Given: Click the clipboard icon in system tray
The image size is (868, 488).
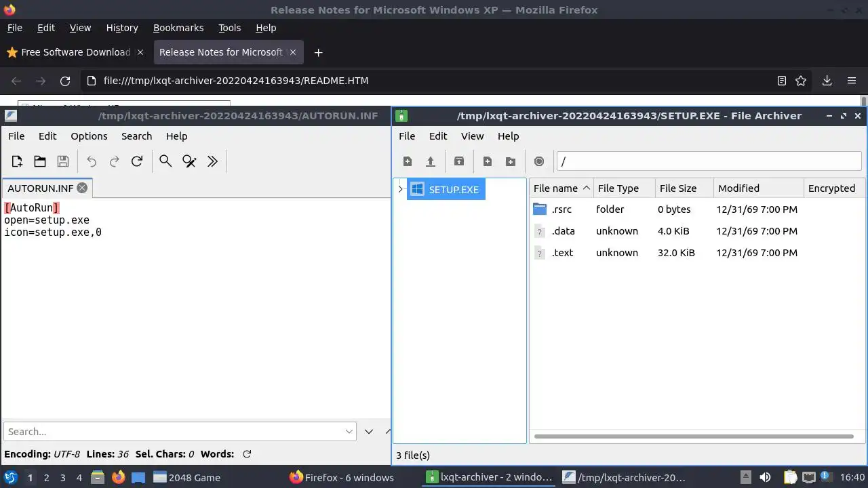Looking at the screenshot, I should coord(791,477).
